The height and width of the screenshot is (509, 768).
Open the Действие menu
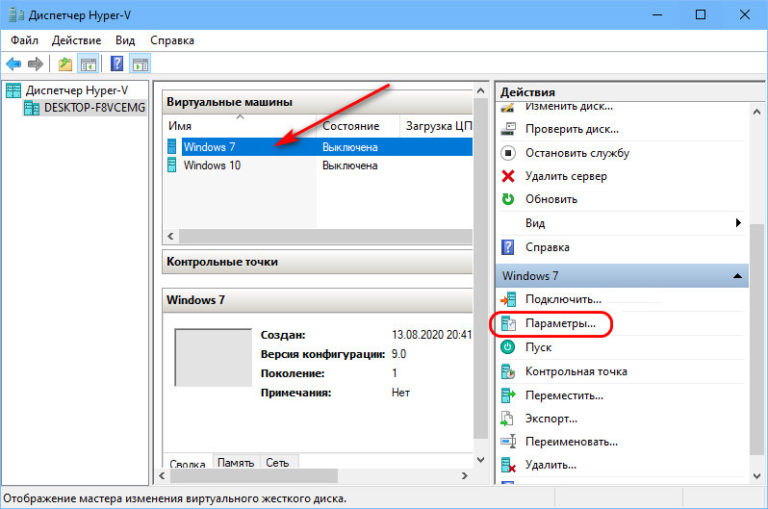pyautogui.click(x=76, y=40)
